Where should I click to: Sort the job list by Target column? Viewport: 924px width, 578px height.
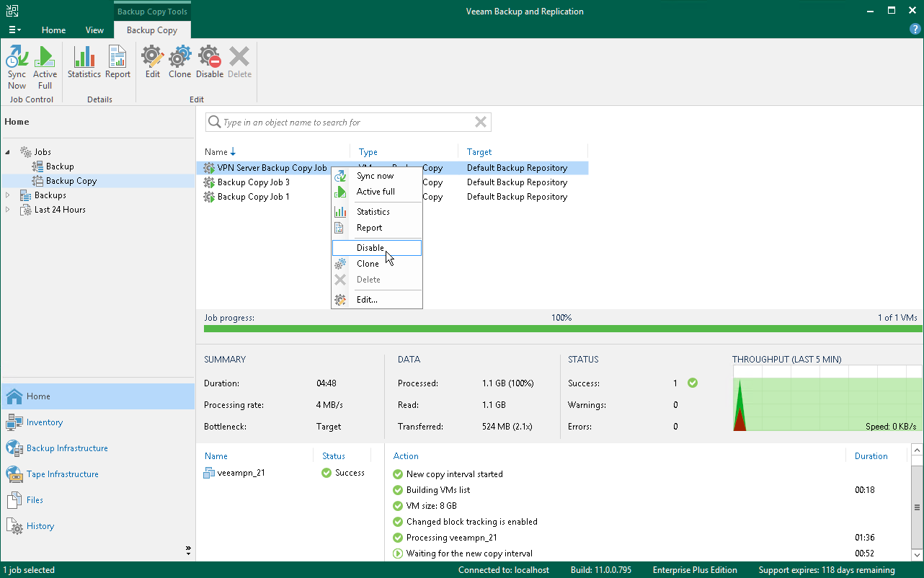(x=479, y=152)
